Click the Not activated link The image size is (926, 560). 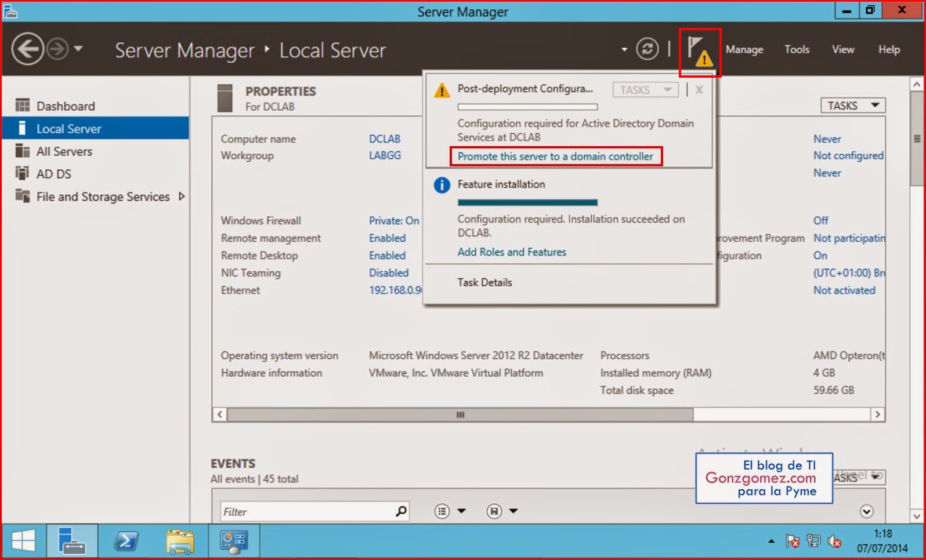[x=844, y=290]
